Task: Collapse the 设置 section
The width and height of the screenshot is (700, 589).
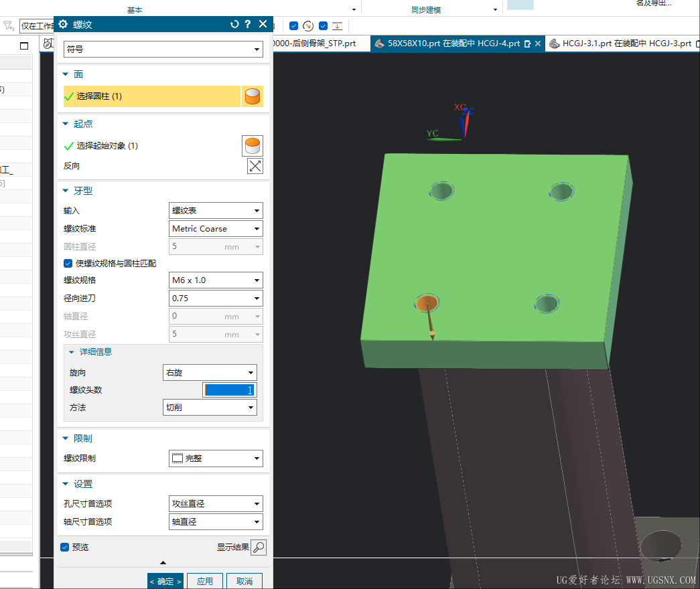Action: (x=66, y=484)
